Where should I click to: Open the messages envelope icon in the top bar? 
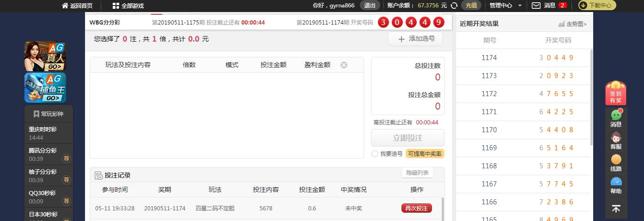click(536, 6)
